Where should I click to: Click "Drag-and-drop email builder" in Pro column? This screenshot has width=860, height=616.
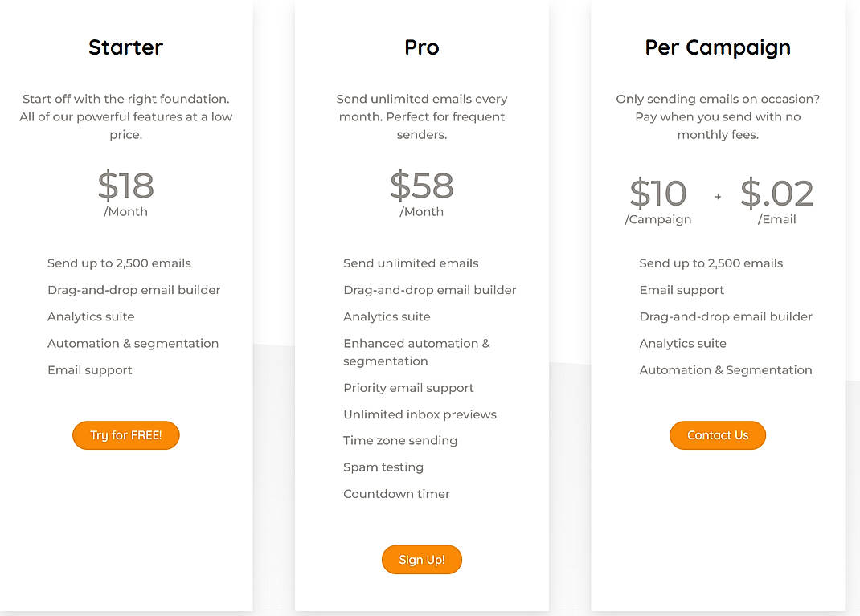coord(430,289)
